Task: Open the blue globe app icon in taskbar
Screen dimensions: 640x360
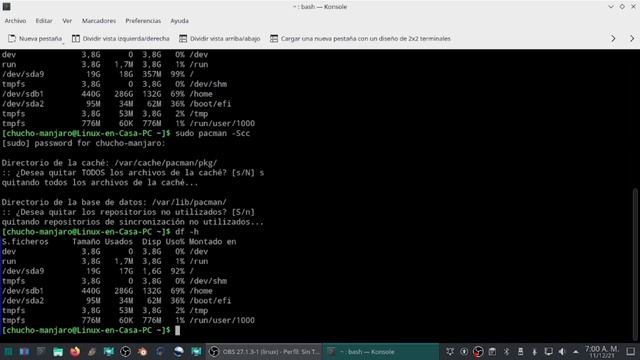Action: (x=178, y=351)
